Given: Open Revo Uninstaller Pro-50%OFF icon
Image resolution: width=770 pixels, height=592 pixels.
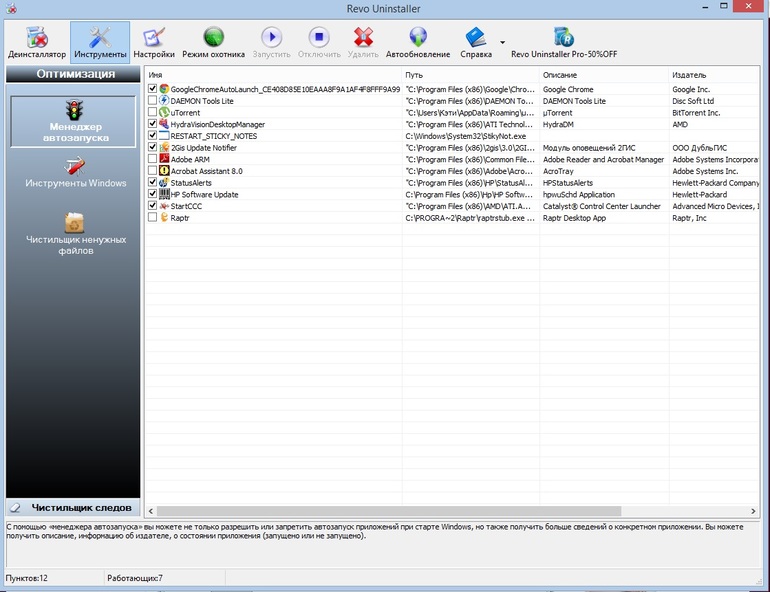Looking at the screenshot, I should pyautogui.click(x=564, y=42).
